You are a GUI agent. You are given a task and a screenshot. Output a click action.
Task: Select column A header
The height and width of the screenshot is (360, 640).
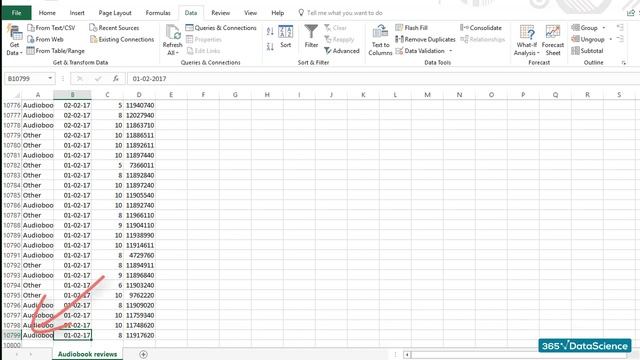pyautogui.click(x=38, y=95)
